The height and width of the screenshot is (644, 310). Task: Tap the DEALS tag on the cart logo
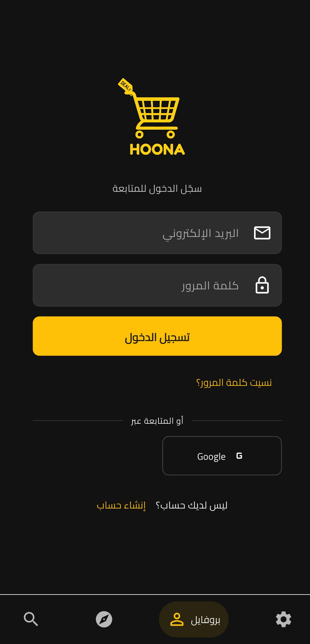pos(126,86)
